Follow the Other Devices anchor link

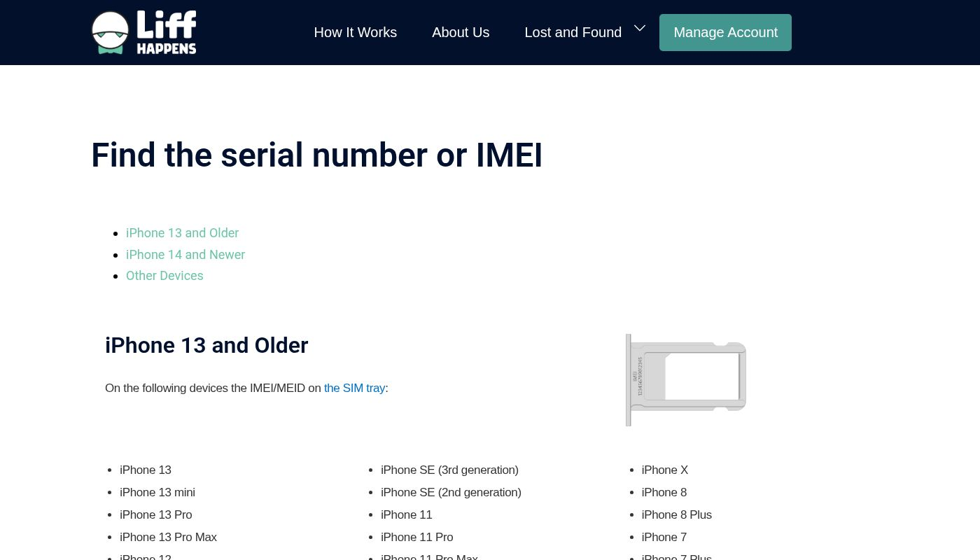[164, 276]
